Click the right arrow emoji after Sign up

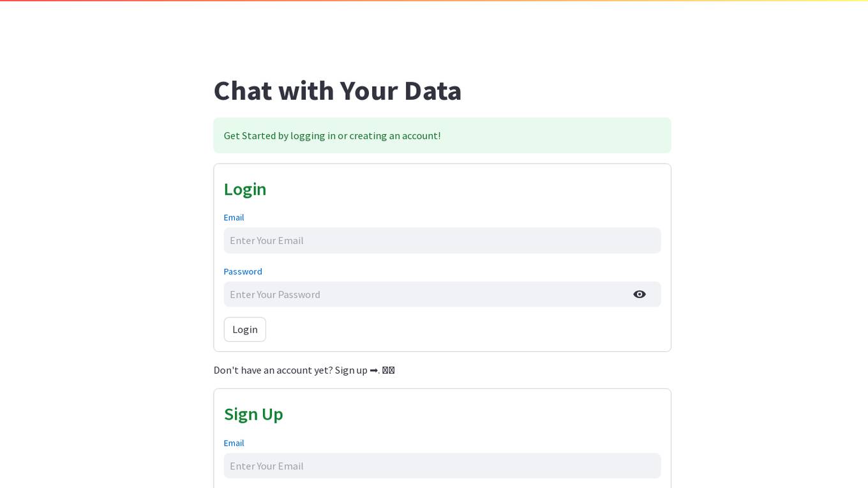pyautogui.click(x=374, y=370)
